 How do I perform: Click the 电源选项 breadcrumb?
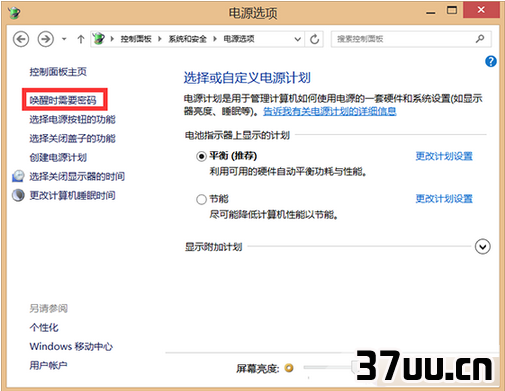pos(239,39)
